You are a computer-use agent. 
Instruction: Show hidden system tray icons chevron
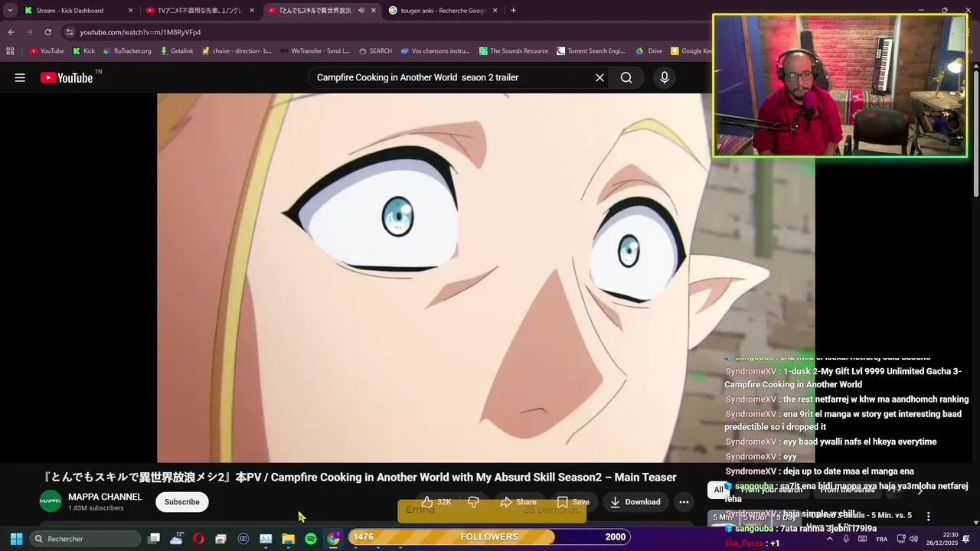tap(829, 539)
